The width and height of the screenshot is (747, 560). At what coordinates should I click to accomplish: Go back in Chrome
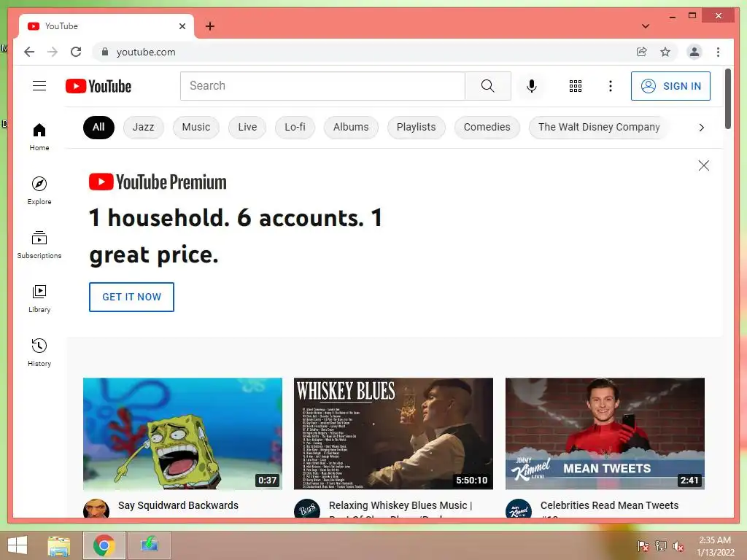pos(29,52)
